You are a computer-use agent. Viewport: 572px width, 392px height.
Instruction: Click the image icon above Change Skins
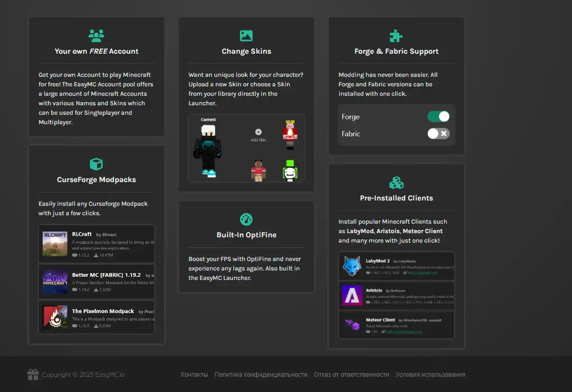[246, 36]
